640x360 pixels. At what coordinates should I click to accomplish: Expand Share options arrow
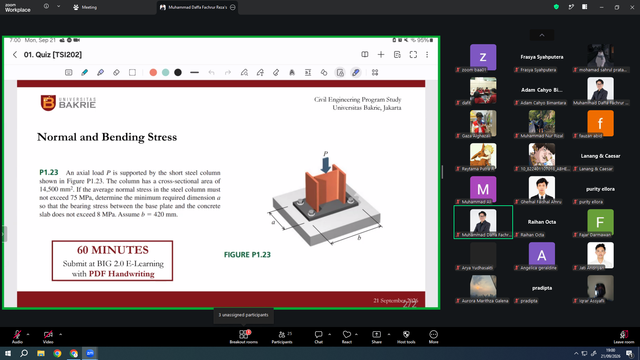pos(389,334)
